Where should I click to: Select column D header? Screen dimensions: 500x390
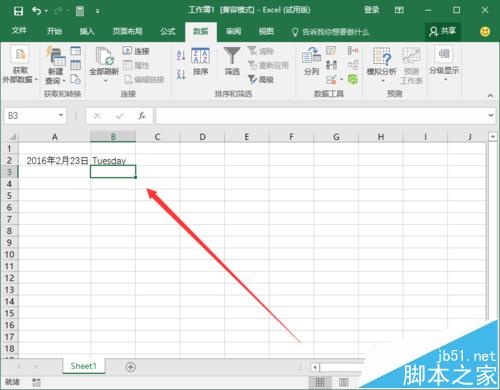pos(202,137)
